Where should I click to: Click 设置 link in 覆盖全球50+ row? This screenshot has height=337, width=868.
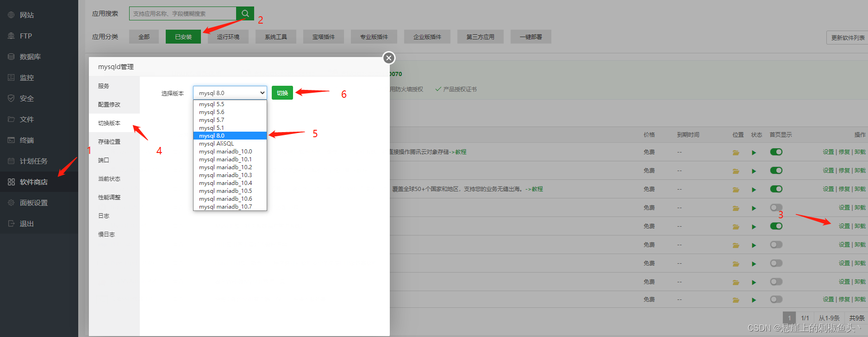pyautogui.click(x=828, y=189)
